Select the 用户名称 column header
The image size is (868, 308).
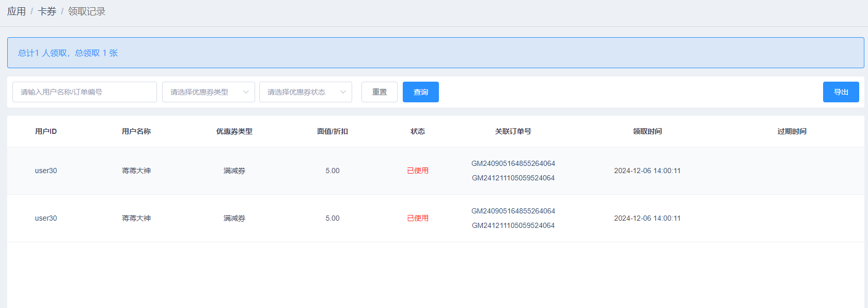coord(136,131)
